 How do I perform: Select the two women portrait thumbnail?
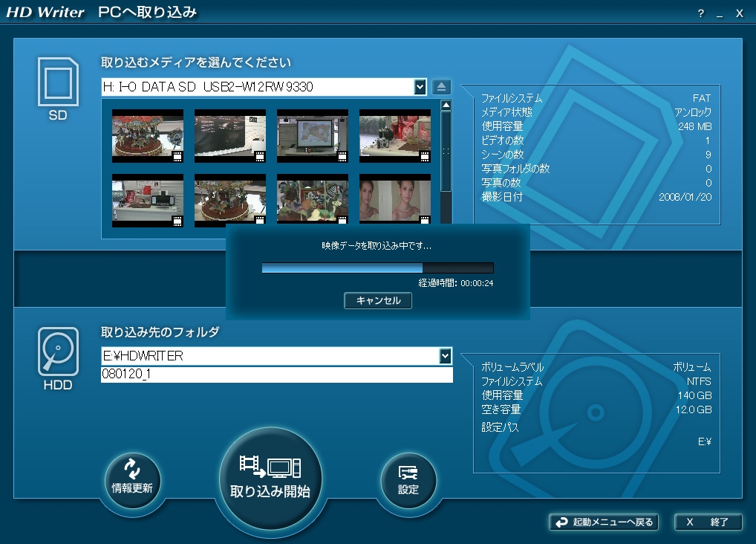point(395,199)
